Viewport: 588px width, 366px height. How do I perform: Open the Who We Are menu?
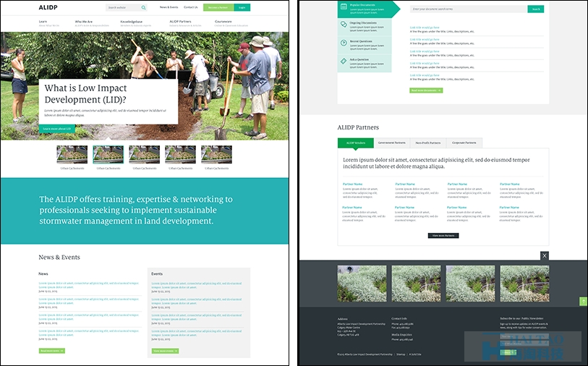[84, 22]
